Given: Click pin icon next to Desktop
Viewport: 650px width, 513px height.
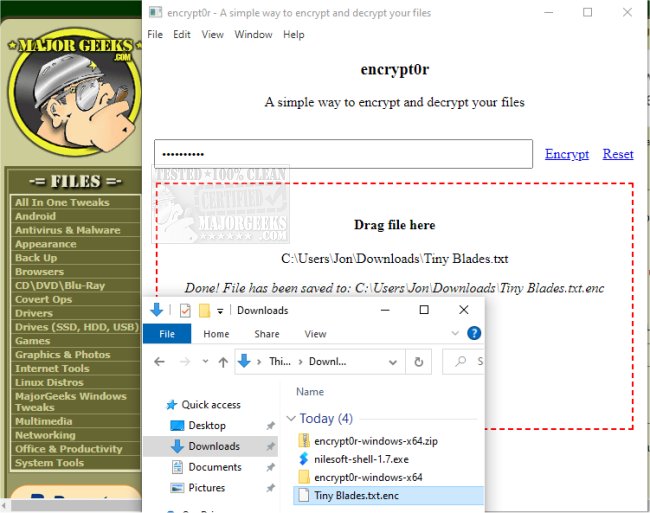Looking at the screenshot, I should 271,426.
